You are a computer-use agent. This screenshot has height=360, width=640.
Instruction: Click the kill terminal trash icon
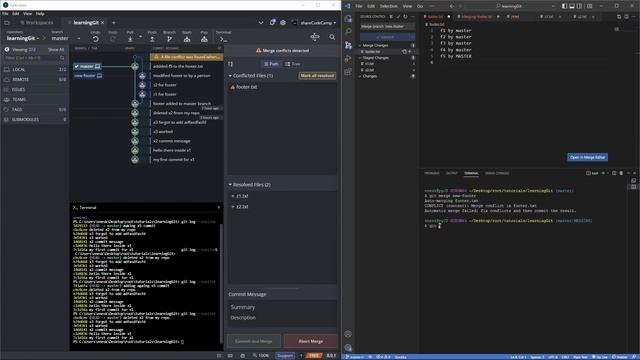coord(621,173)
